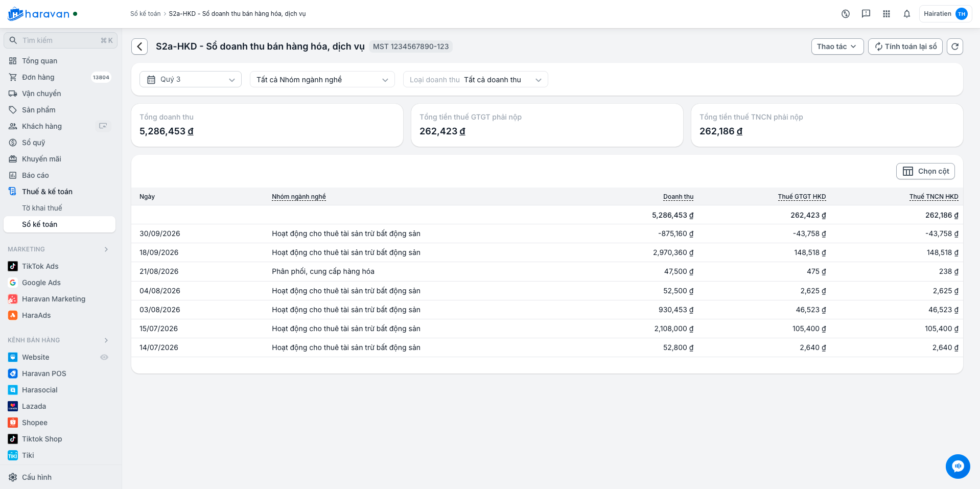Open the feedback message icon in header

point(866,14)
